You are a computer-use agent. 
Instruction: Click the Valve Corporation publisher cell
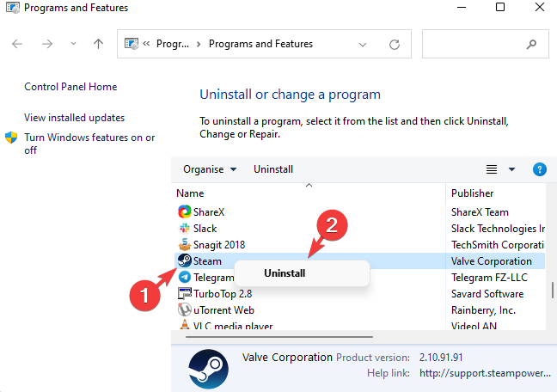coord(492,261)
